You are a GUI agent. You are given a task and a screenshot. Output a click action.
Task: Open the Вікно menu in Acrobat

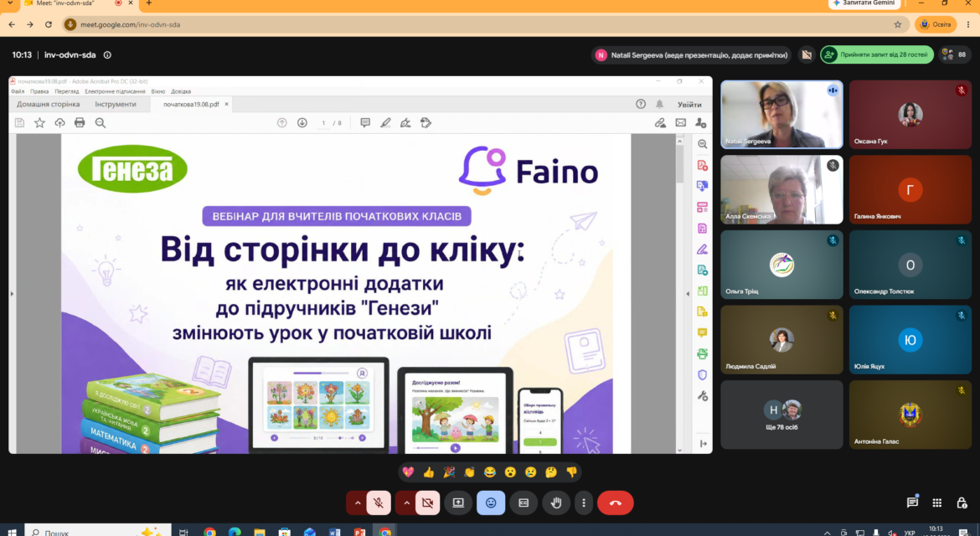(x=158, y=91)
